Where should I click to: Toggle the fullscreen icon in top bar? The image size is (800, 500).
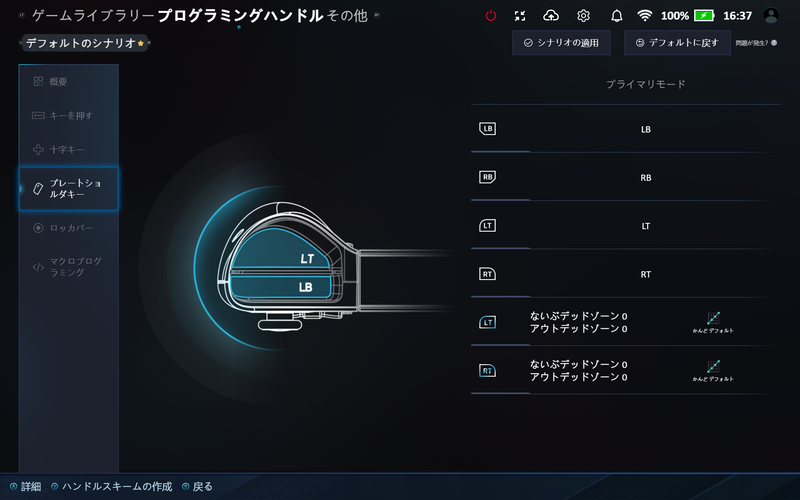coord(520,16)
